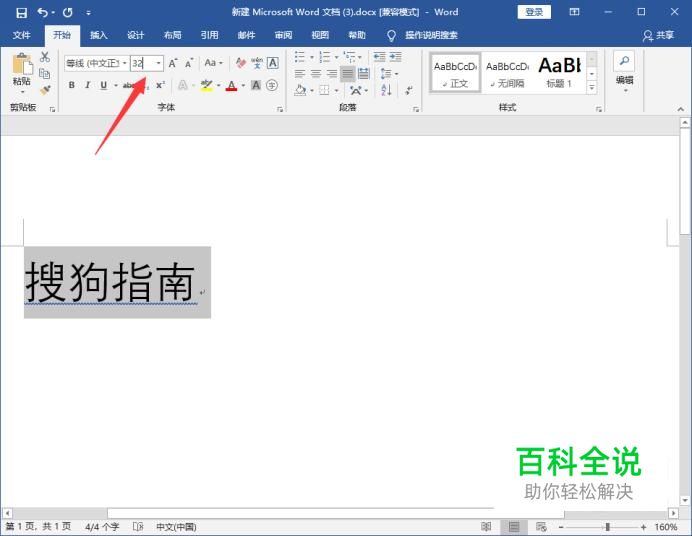This screenshot has height=536, width=692.
Task: Apply the 正文 Normal style
Action: click(x=455, y=73)
